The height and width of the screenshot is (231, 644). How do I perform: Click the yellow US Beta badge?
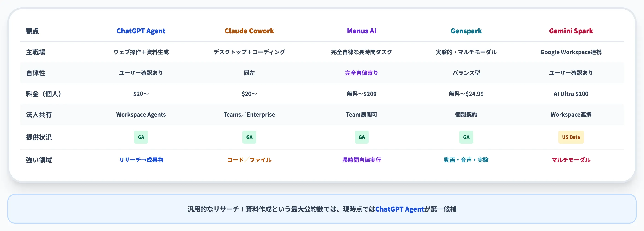(x=571, y=137)
